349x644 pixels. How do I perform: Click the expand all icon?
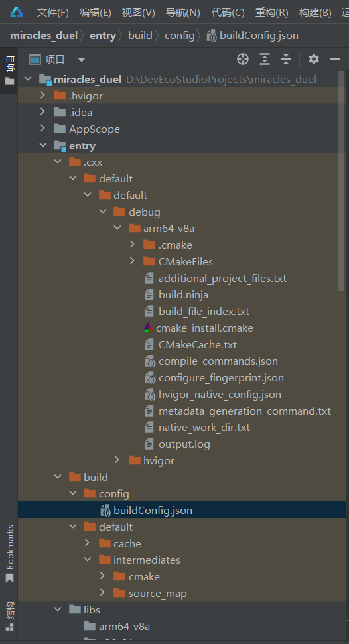click(x=264, y=60)
